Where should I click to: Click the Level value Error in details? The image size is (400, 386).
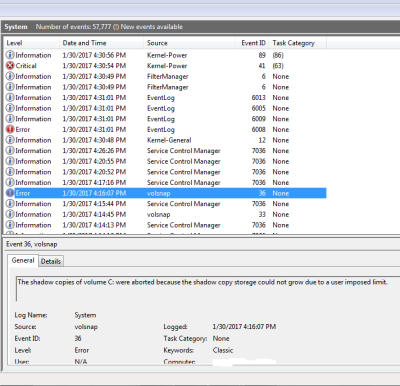click(82, 350)
